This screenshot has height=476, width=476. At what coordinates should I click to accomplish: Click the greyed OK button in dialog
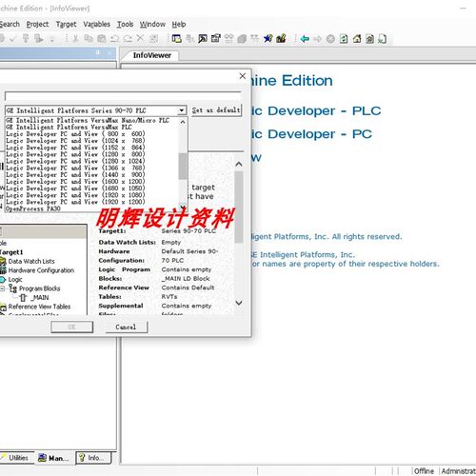72,327
